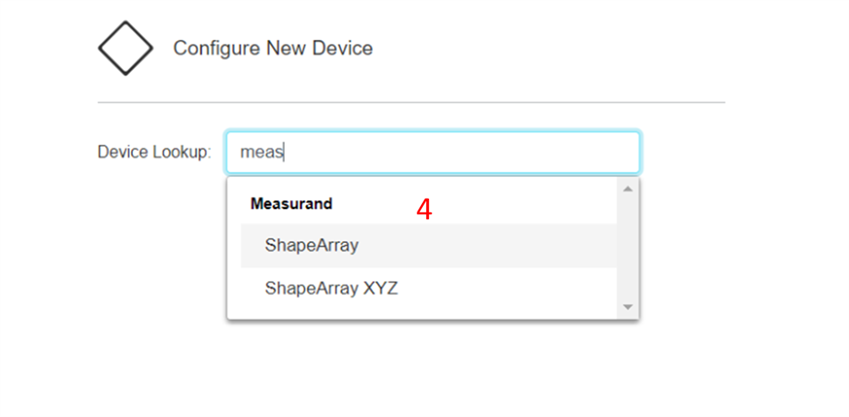This screenshot has height=417, width=849.
Task: Click the top arrow button of the list scrollbar
Action: [x=628, y=189]
